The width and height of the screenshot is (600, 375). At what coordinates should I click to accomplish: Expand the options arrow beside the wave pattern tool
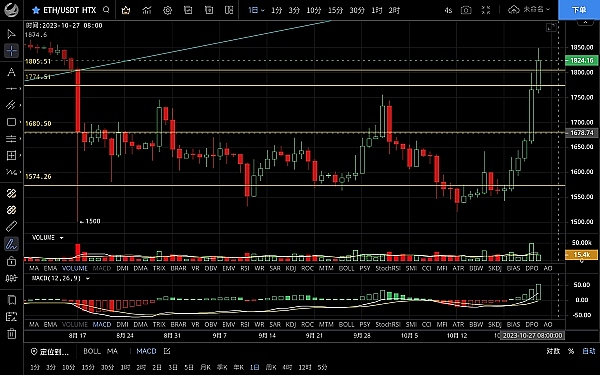tap(20, 172)
